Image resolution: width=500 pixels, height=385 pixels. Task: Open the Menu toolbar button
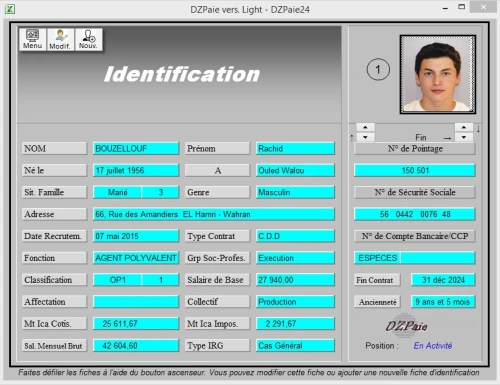(x=32, y=39)
